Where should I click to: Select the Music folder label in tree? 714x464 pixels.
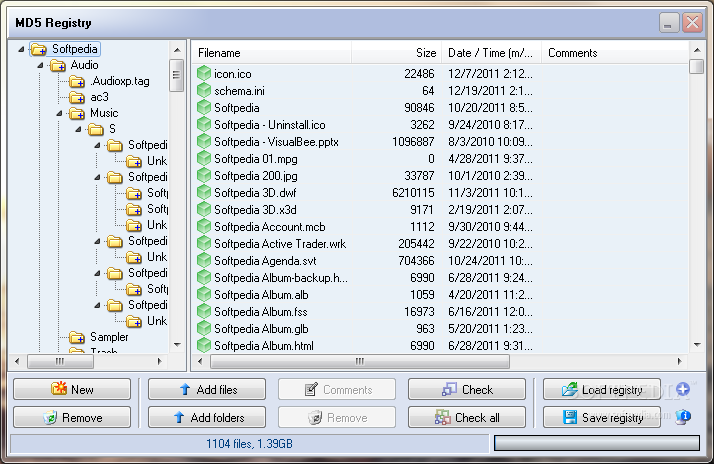pyautogui.click(x=104, y=113)
